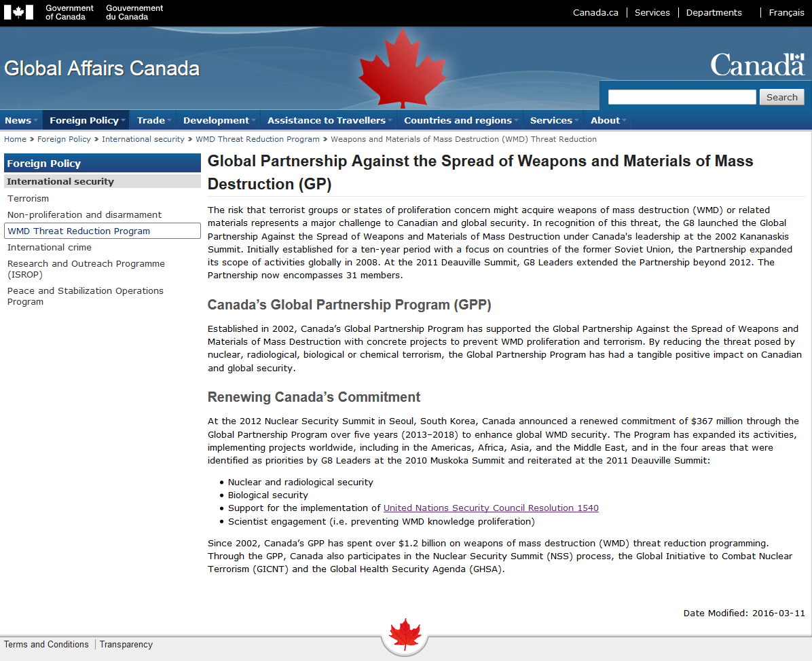Open Services link in top black bar
The width and height of the screenshot is (812, 661).
[x=652, y=12]
